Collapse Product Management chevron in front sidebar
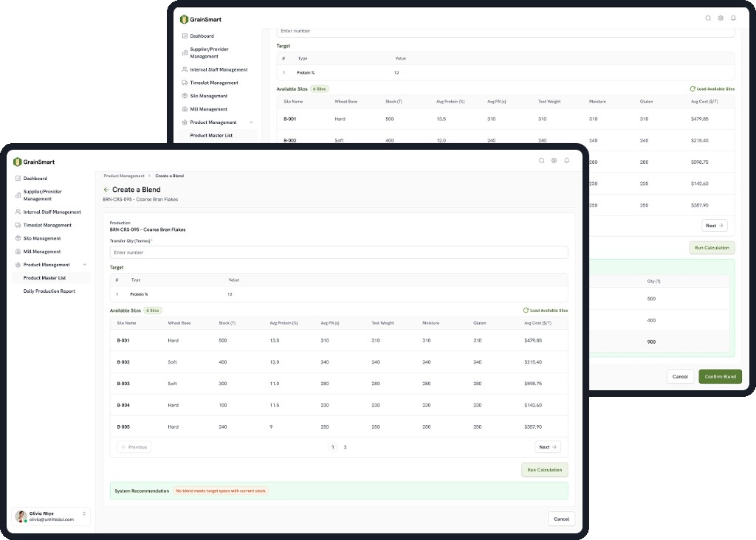This screenshot has height=540, width=756. 85,265
